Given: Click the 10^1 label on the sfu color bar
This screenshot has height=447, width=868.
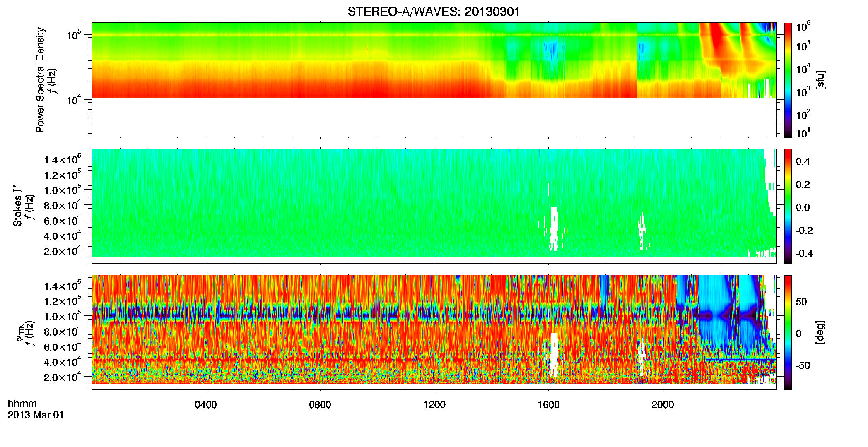Looking at the screenshot, I should 803,133.
